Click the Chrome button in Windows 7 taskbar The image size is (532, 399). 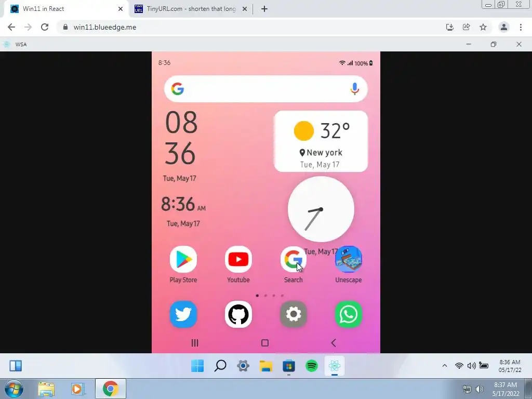pyautogui.click(x=111, y=389)
